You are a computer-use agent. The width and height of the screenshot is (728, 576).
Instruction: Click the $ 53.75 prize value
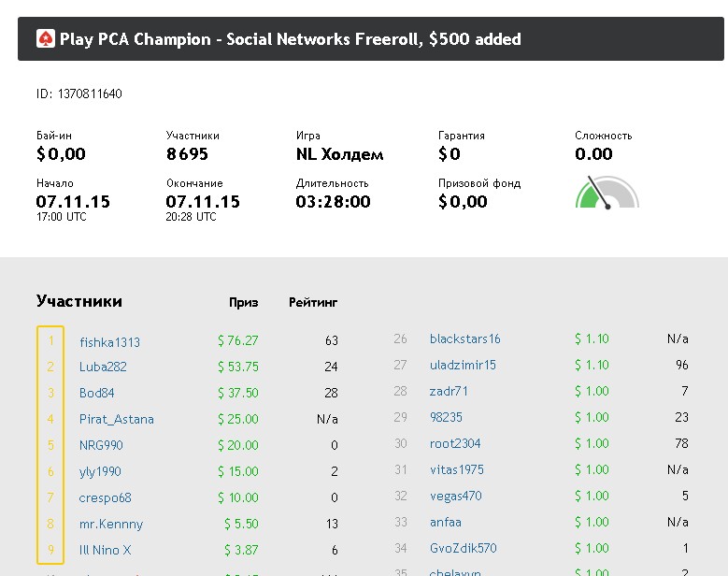point(237,367)
